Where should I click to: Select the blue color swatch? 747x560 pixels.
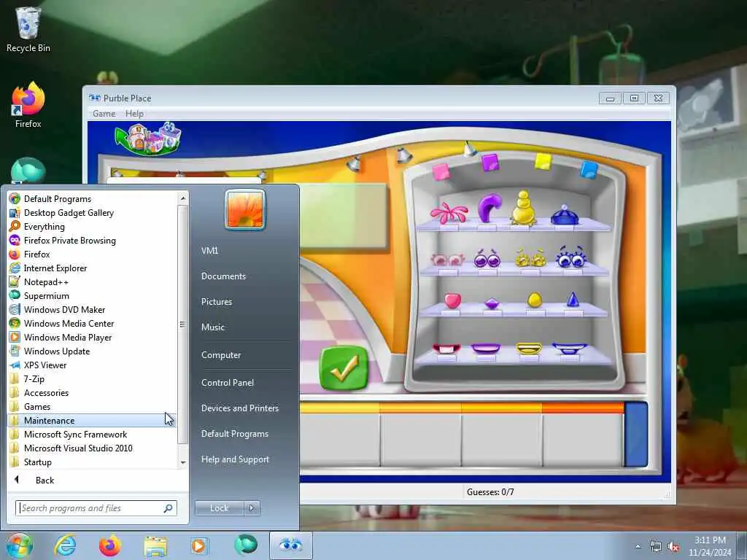(589, 169)
